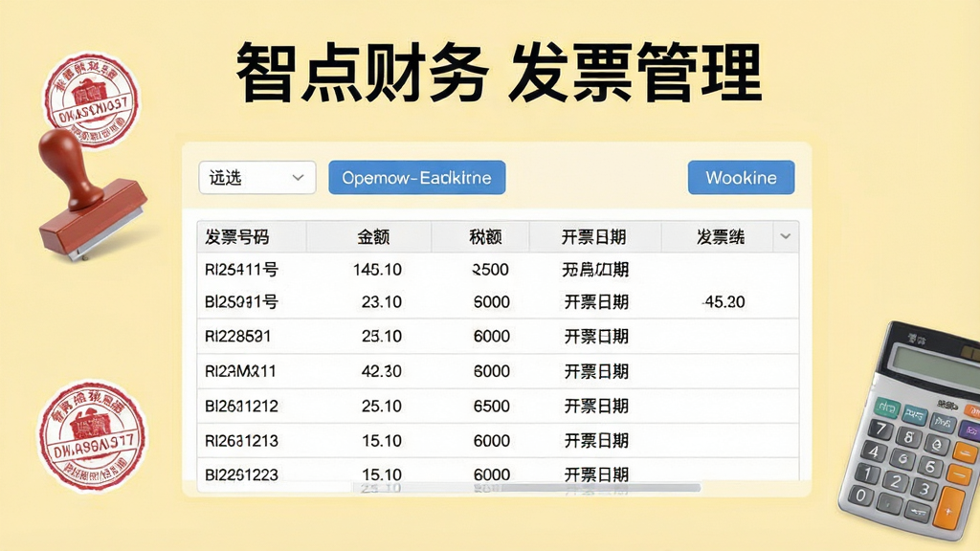Image resolution: width=980 pixels, height=551 pixels.
Task: Click the blue Opemow-Eadkirne button
Action: pyautogui.click(x=417, y=177)
